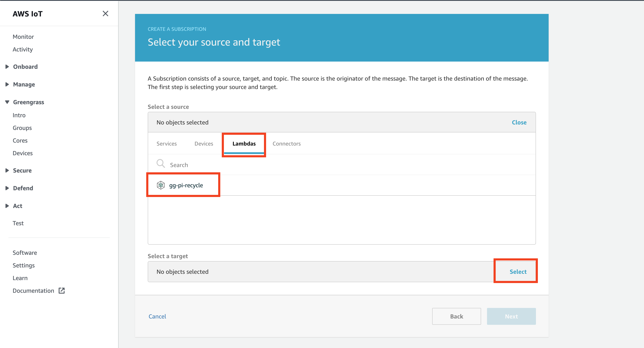Click Select for the target
Screen dimensions: 644x348
(x=518, y=272)
